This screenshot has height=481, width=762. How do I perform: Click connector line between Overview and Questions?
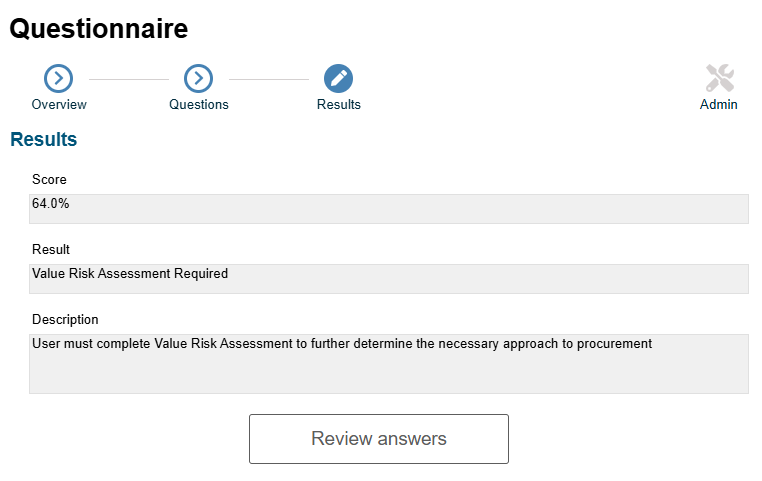[129, 79]
